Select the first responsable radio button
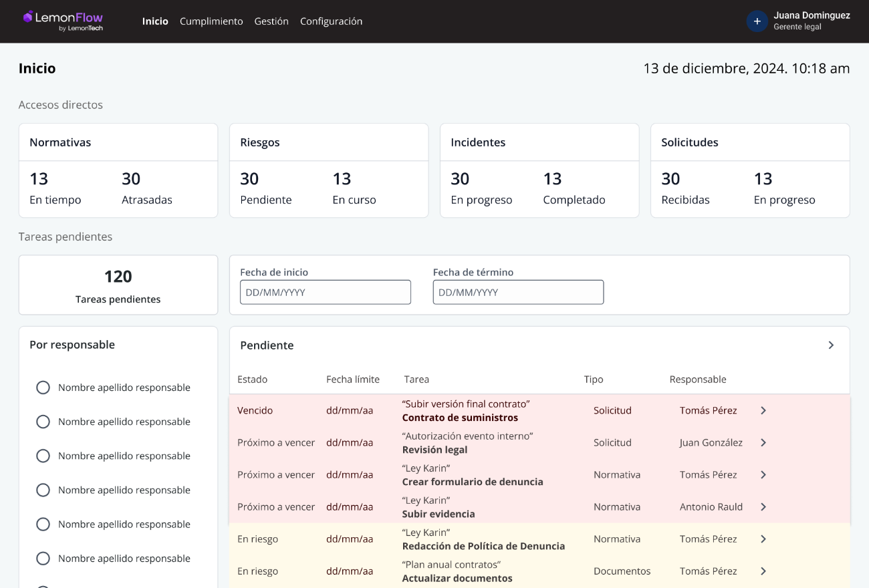The width and height of the screenshot is (869, 588). [43, 388]
